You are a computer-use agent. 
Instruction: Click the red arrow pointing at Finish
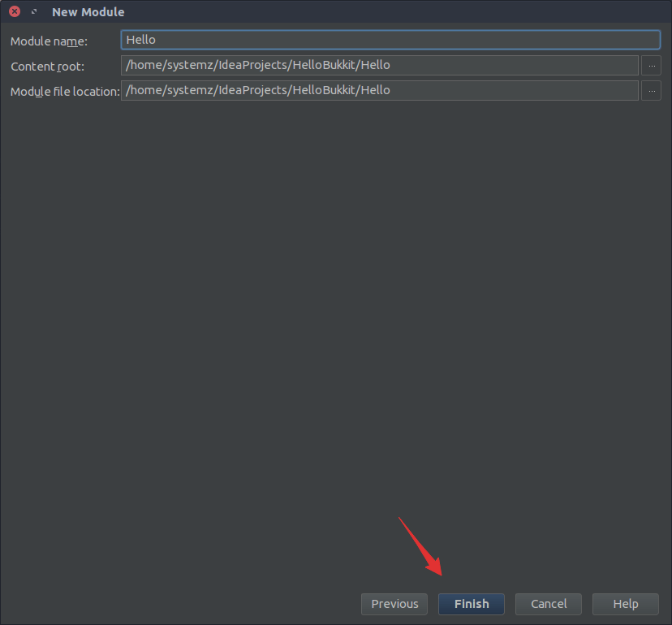(x=420, y=547)
